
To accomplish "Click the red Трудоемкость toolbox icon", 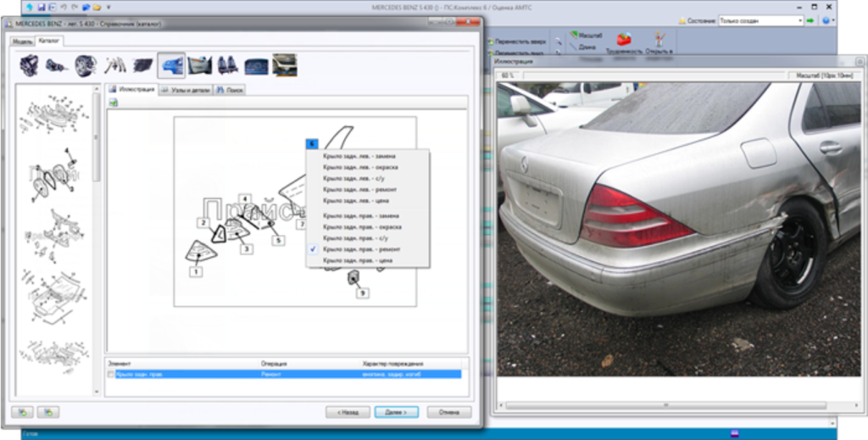I will pyautogui.click(x=624, y=39).
